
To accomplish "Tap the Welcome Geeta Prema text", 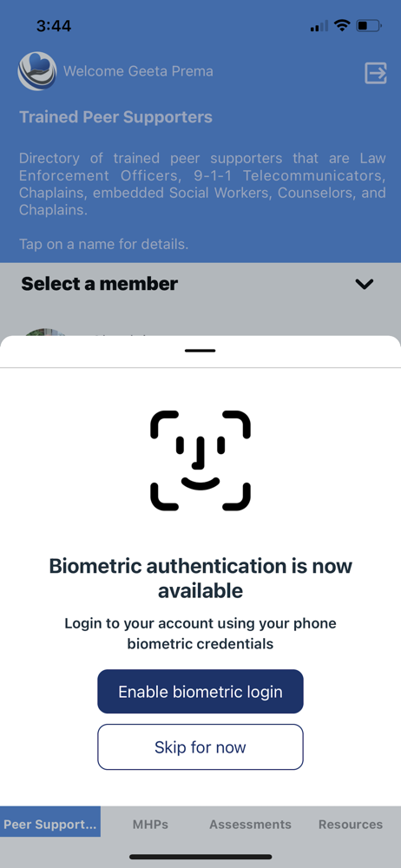I will (138, 71).
